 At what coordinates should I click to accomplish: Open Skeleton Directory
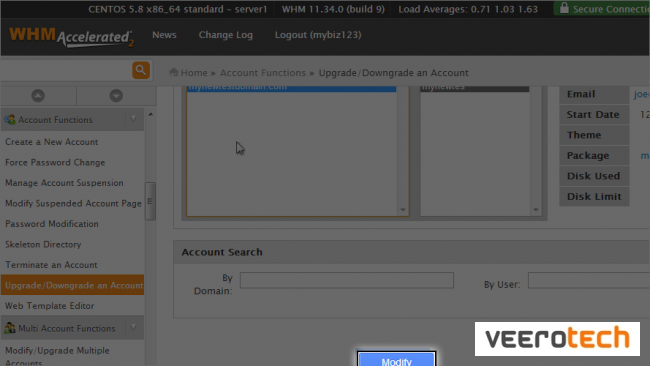[43, 245]
